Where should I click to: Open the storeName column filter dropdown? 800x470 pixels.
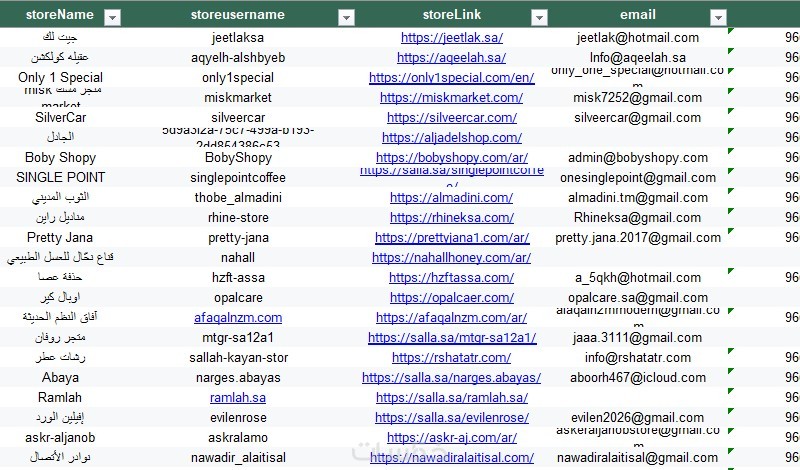point(112,17)
